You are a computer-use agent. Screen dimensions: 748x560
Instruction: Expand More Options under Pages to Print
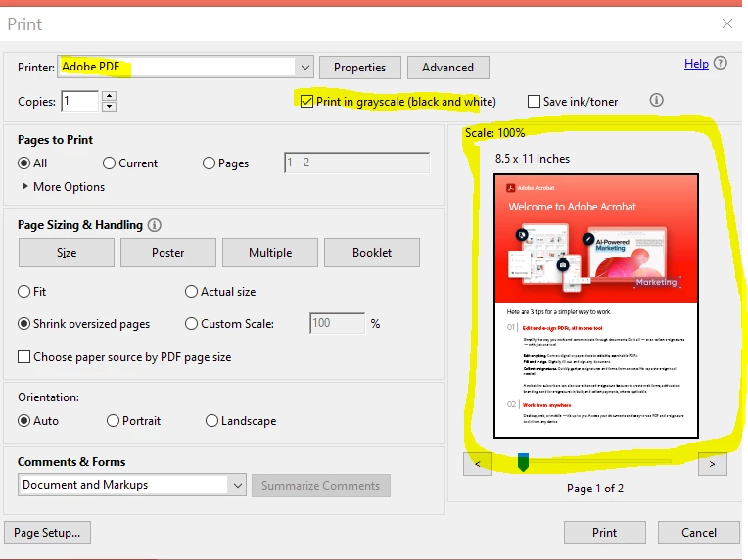(x=64, y=187)
